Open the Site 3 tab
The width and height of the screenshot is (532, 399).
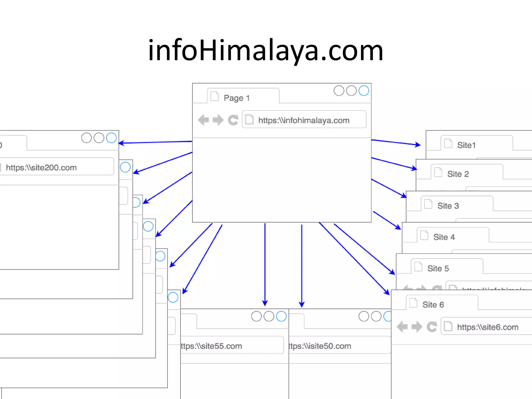pyautogui.click(x=457, y=203)
